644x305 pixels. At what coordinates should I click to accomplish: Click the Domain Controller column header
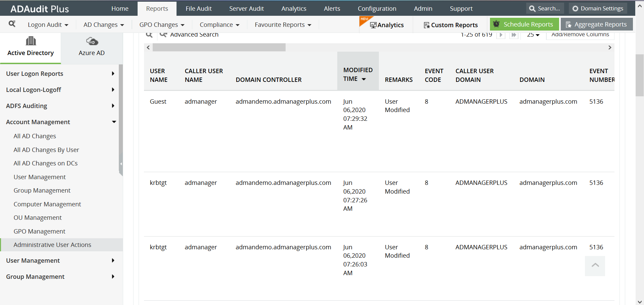tap(268, 80)
